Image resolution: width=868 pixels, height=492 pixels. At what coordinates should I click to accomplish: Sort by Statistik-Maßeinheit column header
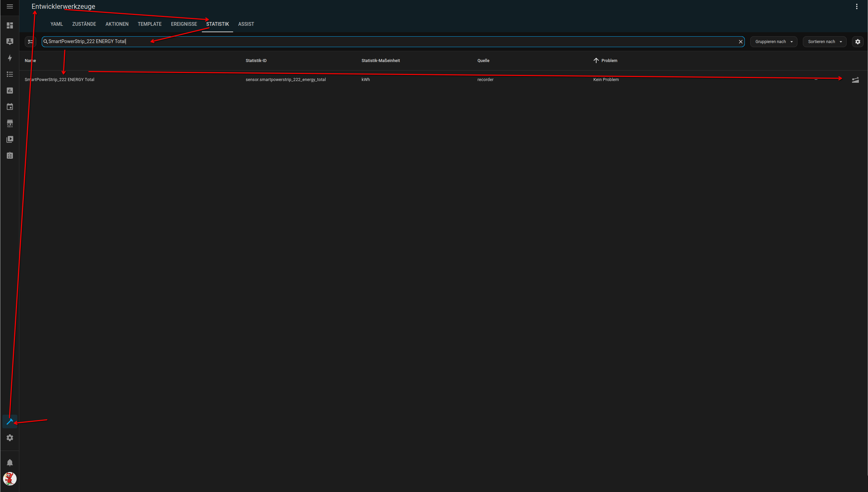(x=381, y=61)
